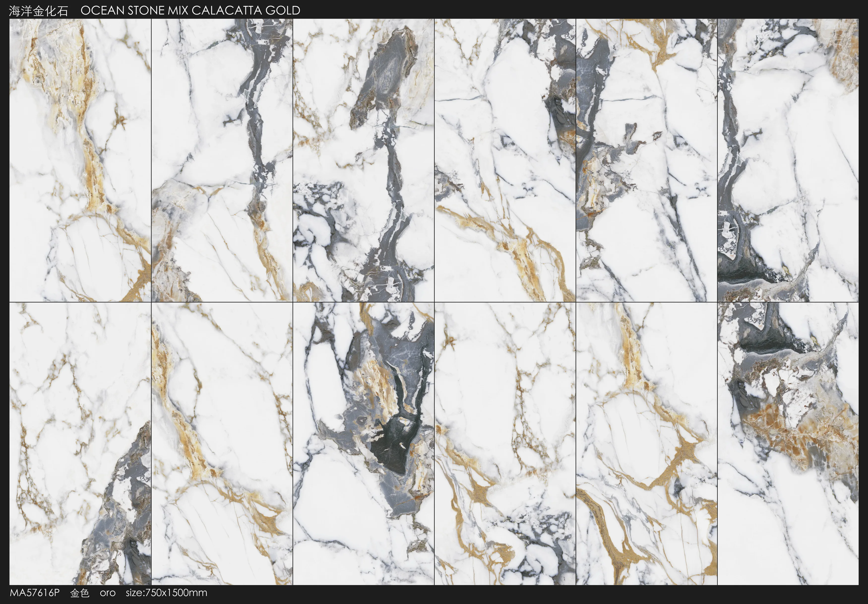The image size is (868, 604).
Task: Select the word CALACATTA in the title
Action: pos(227,11)
